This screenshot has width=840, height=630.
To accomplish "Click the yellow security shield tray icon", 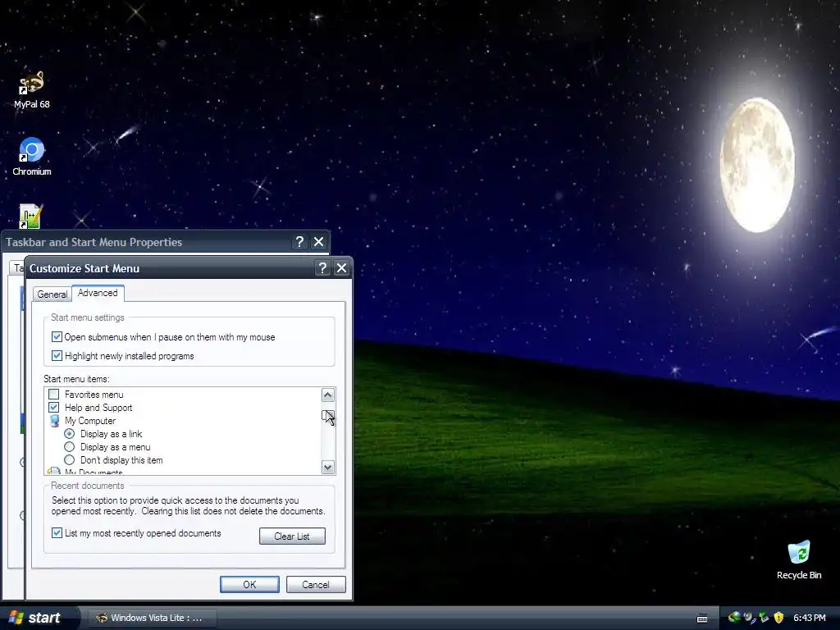I will pos(778,618).
